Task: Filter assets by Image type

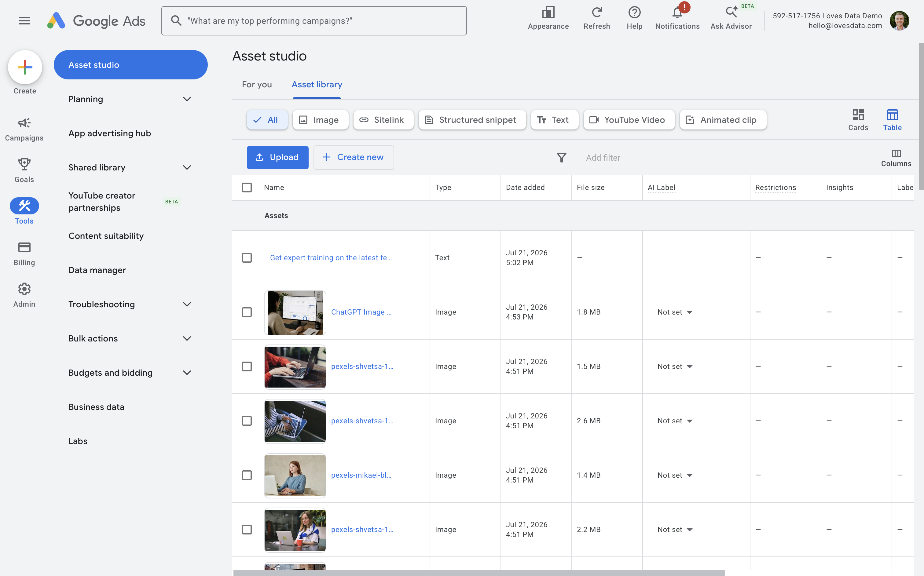Action: [321, 120]
